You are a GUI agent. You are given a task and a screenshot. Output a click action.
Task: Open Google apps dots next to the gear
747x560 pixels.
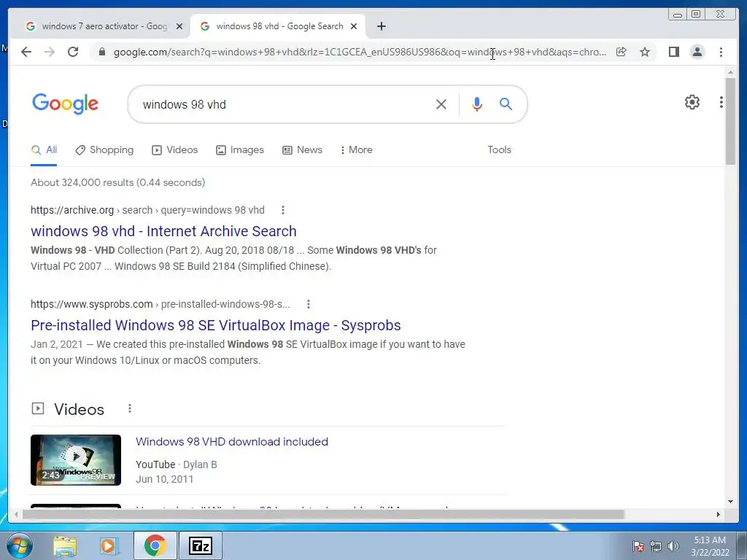[721, 102]
